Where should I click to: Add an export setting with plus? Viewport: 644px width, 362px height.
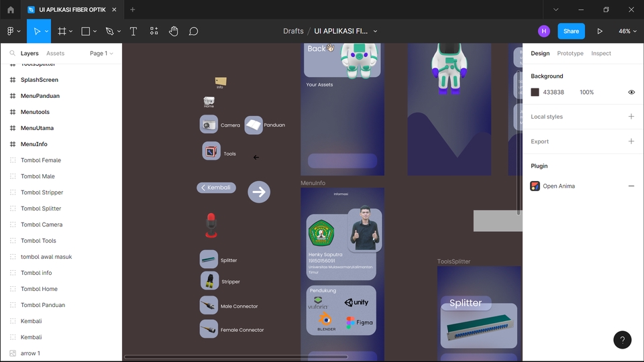pos(631,141)
